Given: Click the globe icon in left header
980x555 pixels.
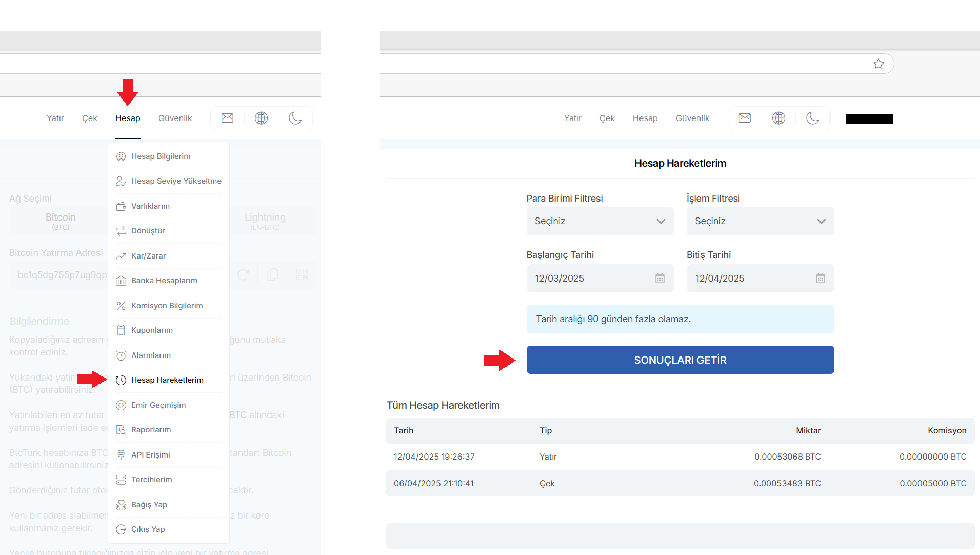Looking at the screenshot, I should pos(261,118).
